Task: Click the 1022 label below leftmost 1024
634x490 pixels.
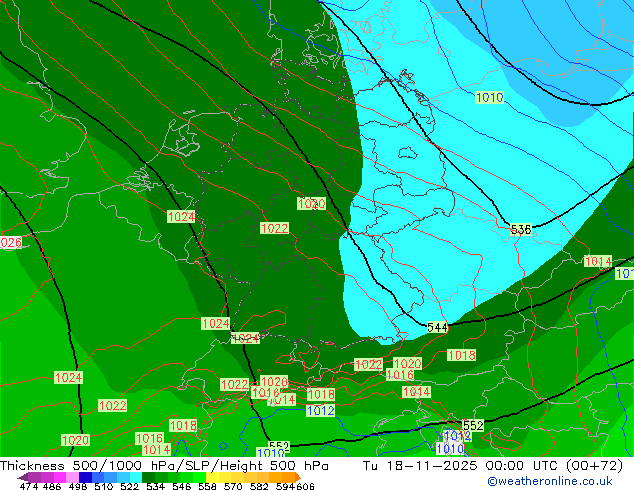Action: click(113, 406)
